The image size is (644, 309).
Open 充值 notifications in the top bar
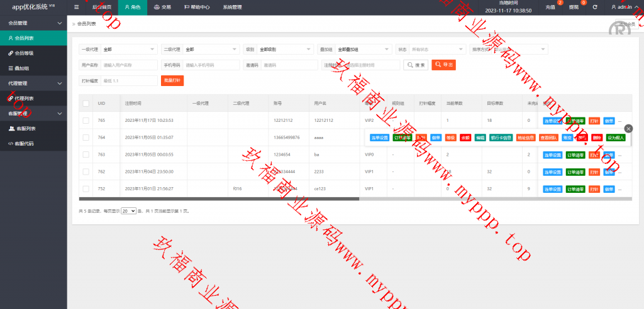click(551, 8)
